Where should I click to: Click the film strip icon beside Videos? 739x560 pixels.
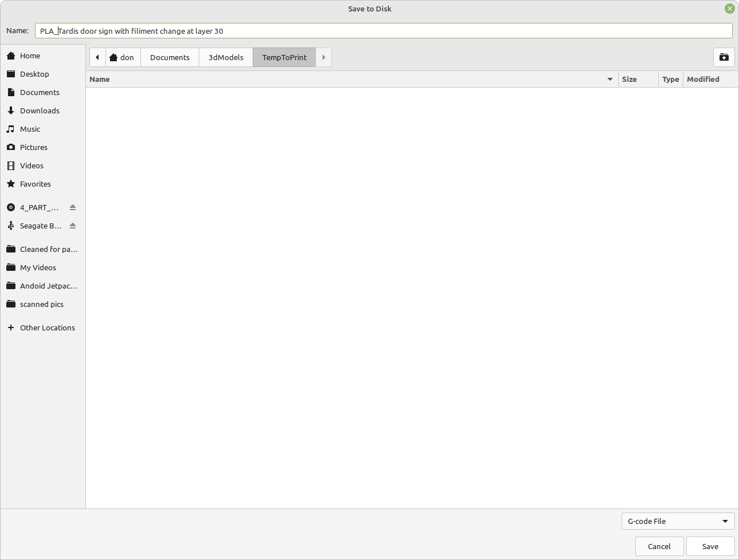11,165
